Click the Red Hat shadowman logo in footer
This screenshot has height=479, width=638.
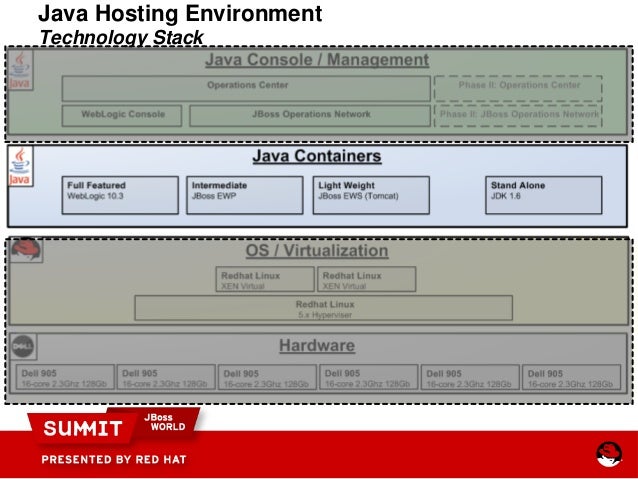click(609, 454)
